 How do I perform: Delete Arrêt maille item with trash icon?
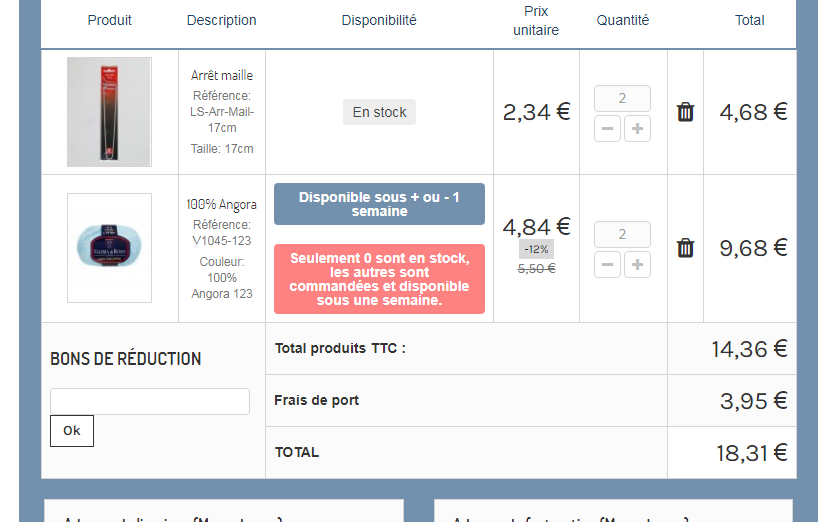(685, 112)
